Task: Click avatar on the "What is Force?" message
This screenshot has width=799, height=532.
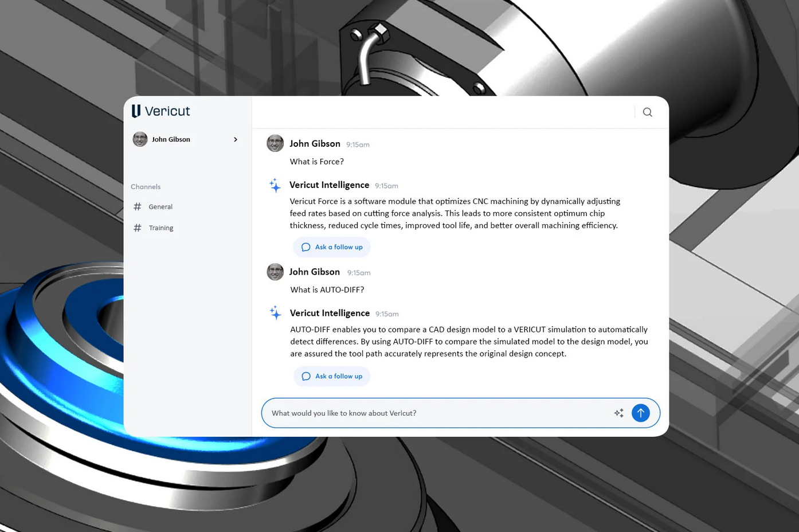Action: pyautogui.click(x=275, y=143)
